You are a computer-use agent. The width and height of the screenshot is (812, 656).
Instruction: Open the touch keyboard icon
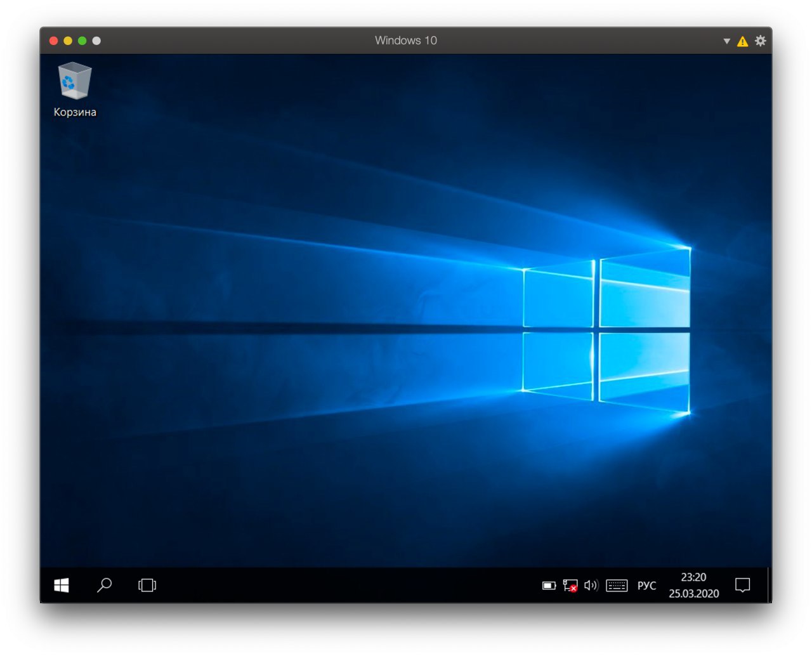click(617, 586)
